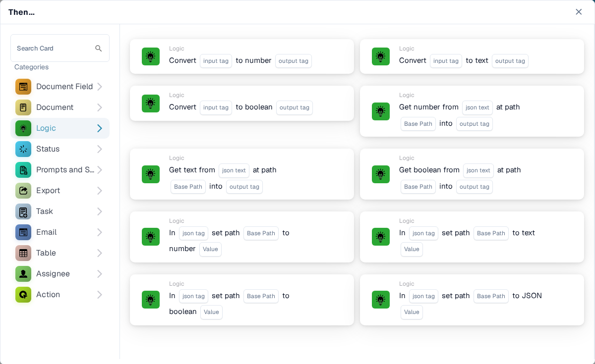This screenshot has height=364, width=595.
Task: Add the Convert to number card
Action: pos(242,56)
